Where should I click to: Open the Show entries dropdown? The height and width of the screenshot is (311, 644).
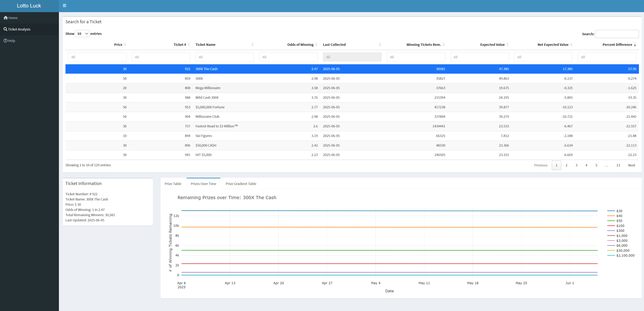[x=82, y=34]
